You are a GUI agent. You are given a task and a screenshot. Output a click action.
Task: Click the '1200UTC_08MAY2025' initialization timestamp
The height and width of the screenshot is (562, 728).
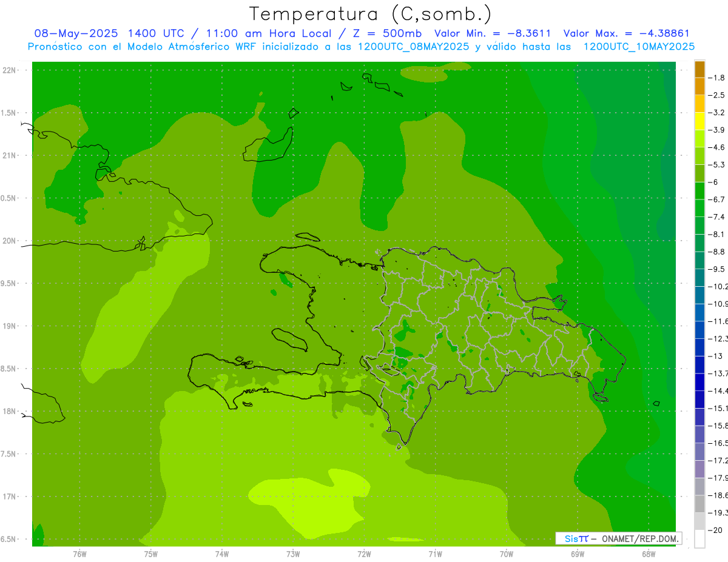coord(414,47)
